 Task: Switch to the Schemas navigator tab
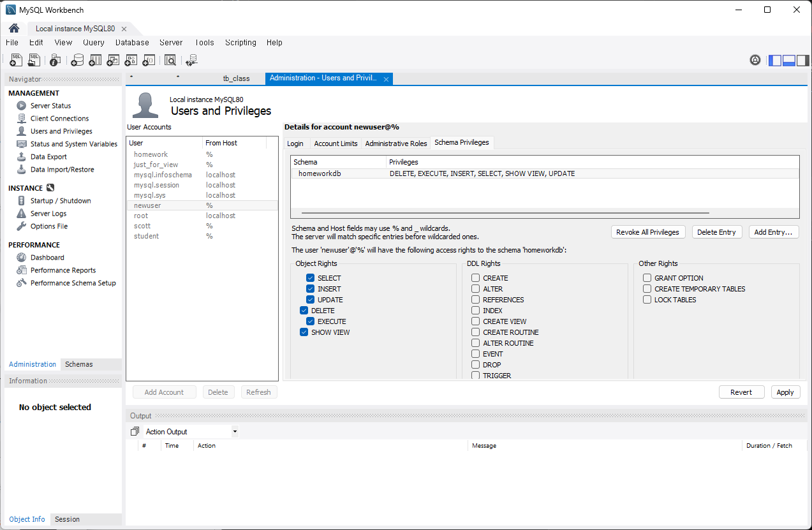(x=79, y=364)
